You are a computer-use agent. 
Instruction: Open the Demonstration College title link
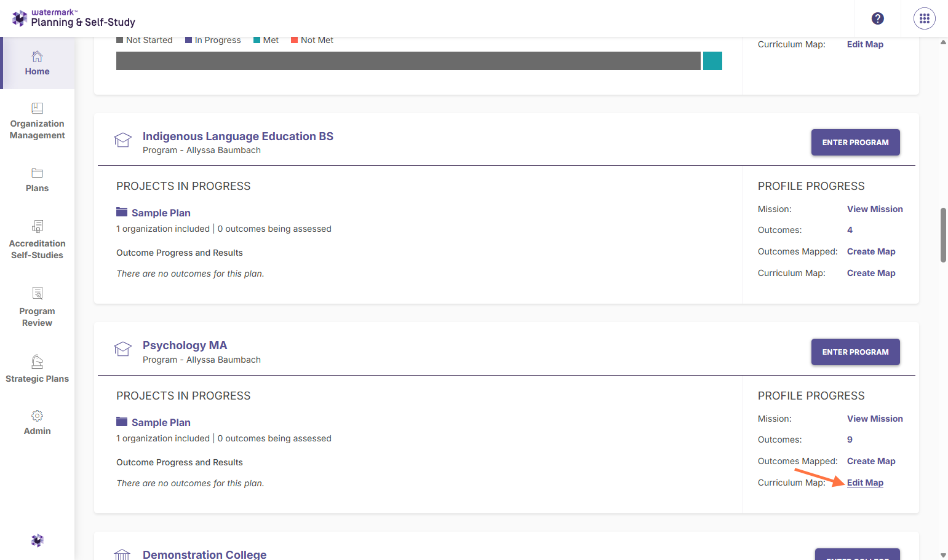pyautogui.click(x=204, y=554)
